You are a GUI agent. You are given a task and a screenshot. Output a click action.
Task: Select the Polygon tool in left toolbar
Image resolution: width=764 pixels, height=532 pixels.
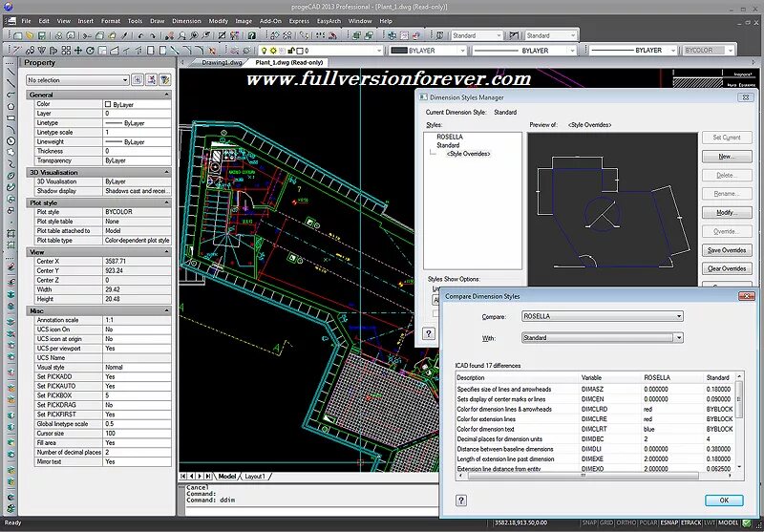11,106
